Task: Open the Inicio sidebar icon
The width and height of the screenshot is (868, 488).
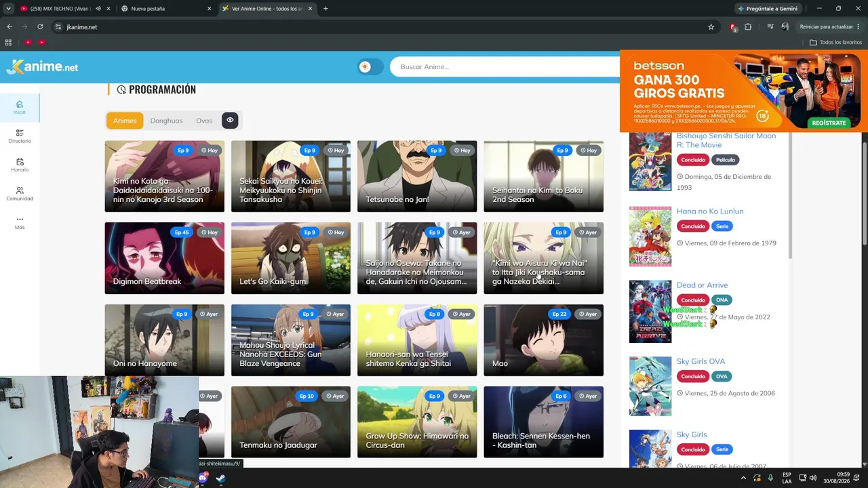Action: 20,107
